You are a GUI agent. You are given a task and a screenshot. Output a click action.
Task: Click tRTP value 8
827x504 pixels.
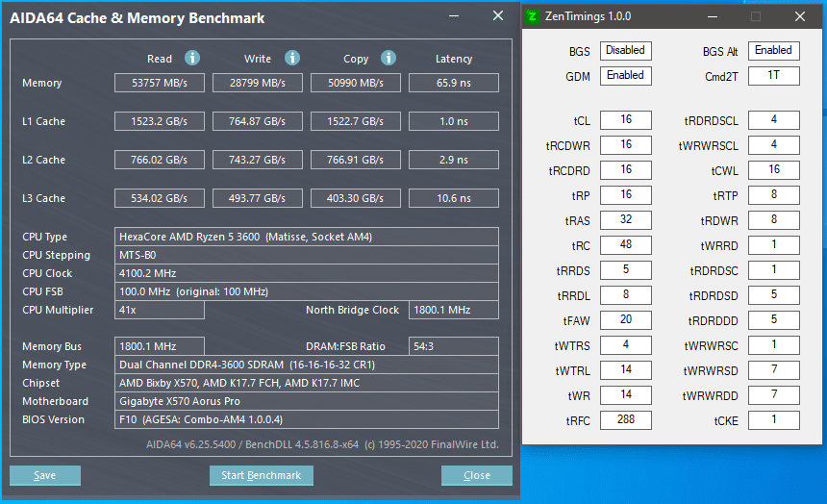coord(774,194)
